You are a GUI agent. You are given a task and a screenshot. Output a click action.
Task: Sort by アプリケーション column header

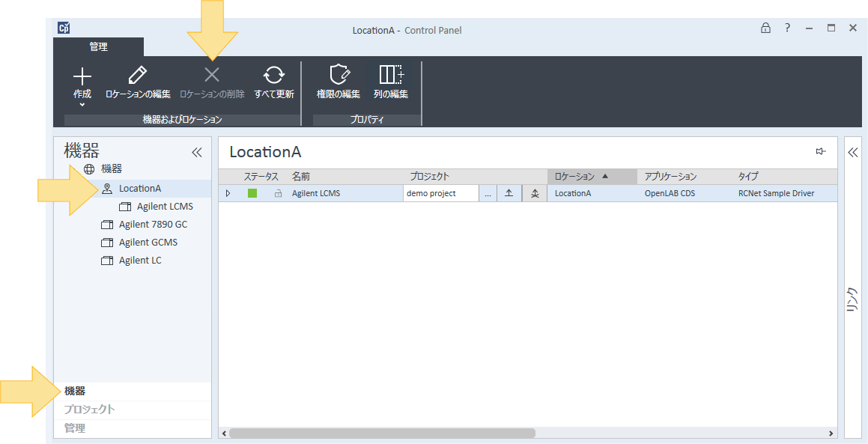[x=670, y=177]
